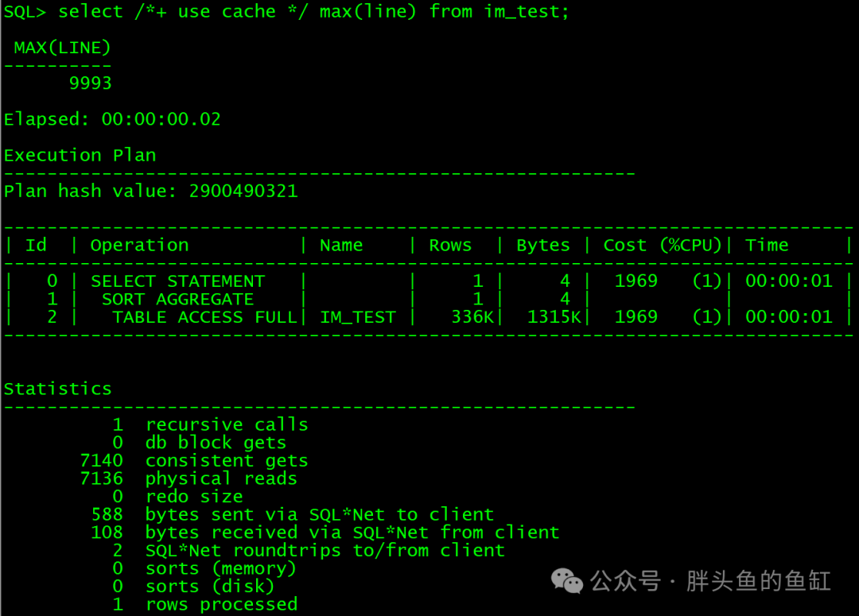859x616 pixels.
Task: Select the SELECT STATEMENT operation
Action: 178,281
